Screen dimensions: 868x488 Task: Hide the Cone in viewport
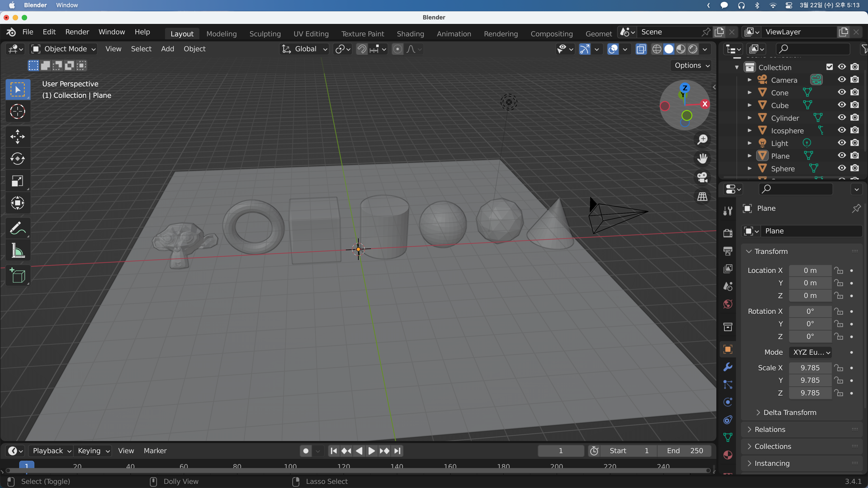(x=842, y=92)
